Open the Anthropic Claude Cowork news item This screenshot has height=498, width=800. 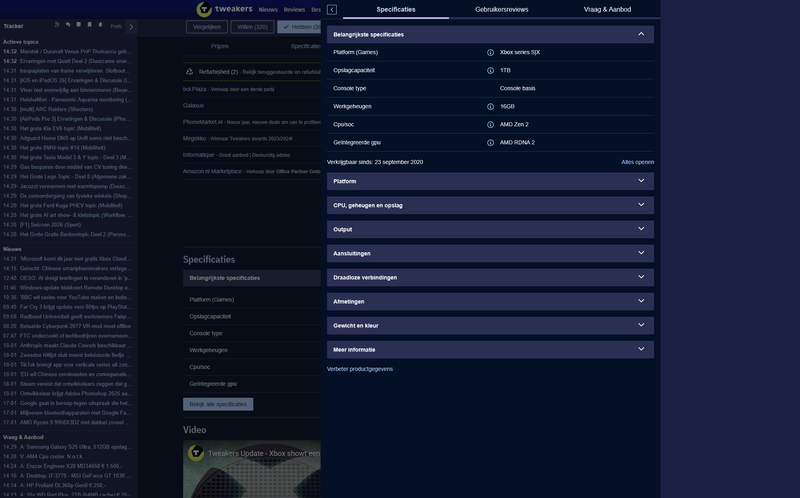(x=76, y=345)
